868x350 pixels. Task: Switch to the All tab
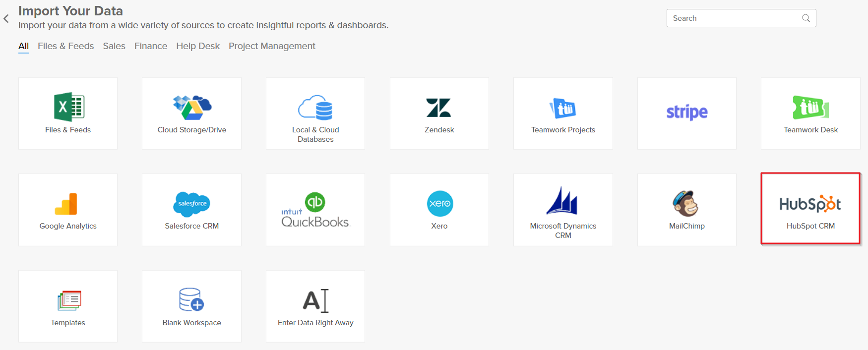click(24, 46)
